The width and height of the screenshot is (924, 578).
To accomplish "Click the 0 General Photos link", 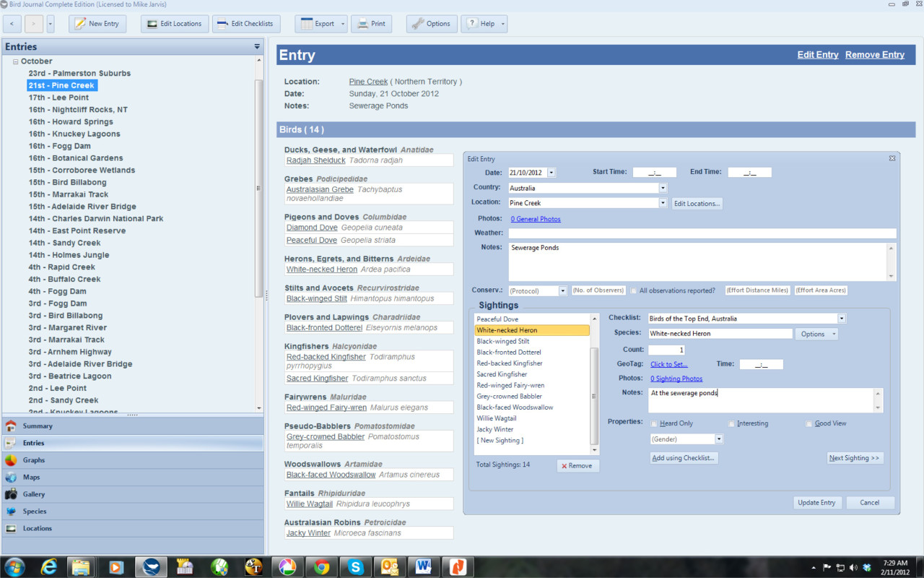I will coord(535,219).
